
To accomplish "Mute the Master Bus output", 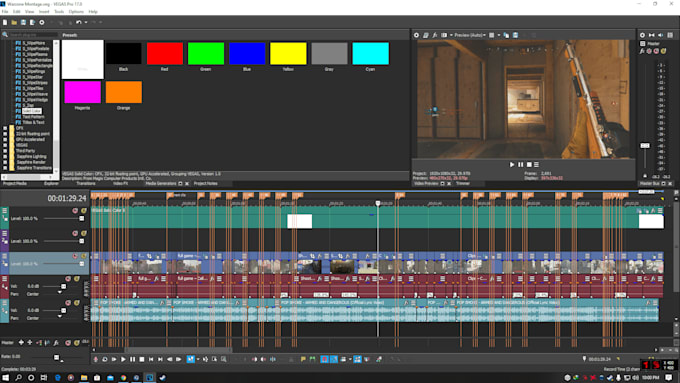I will pos(656,51).
